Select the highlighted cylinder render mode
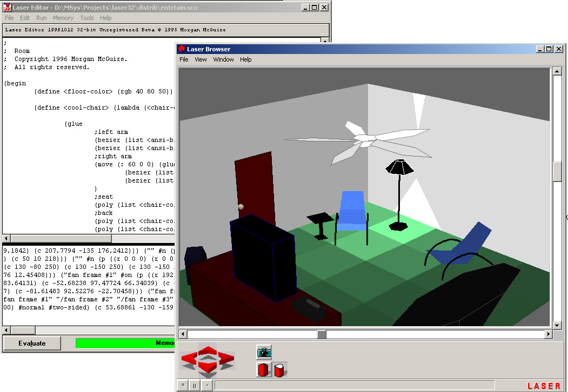 (279, 370)
